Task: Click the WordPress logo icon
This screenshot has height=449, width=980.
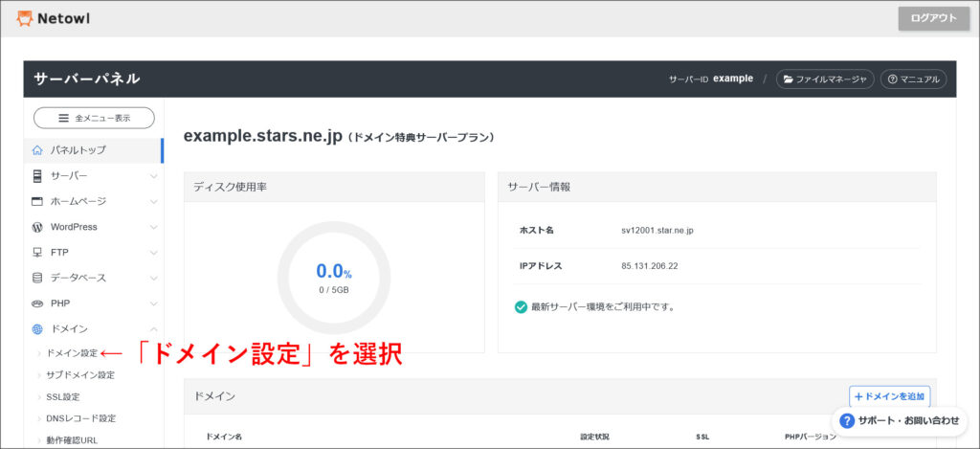Action: [x=37, y=227]
